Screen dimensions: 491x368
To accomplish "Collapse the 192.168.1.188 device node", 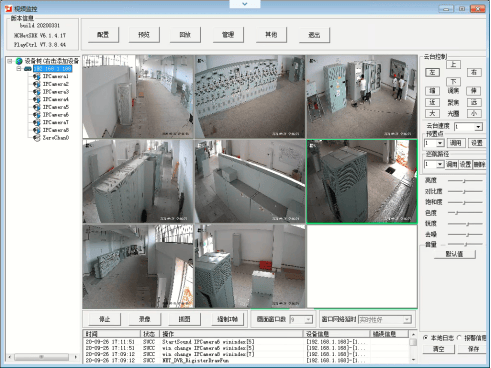I will coord(19,69).
